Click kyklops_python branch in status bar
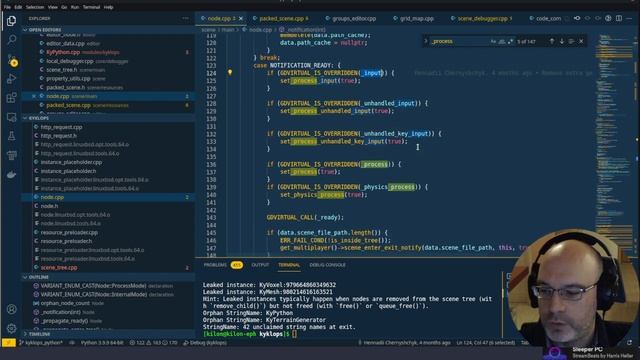The width and height of the screenshot is (640, 360). [x=41, y=342]
